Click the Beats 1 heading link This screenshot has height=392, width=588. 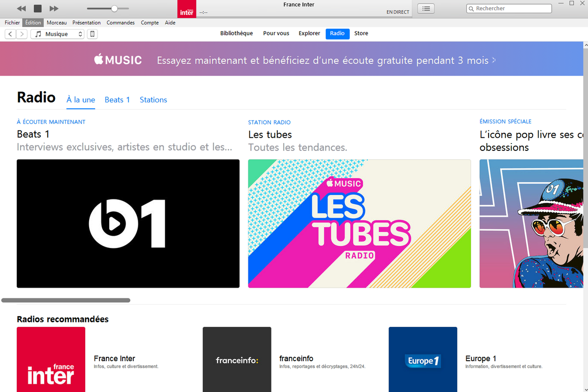[33, 134]
